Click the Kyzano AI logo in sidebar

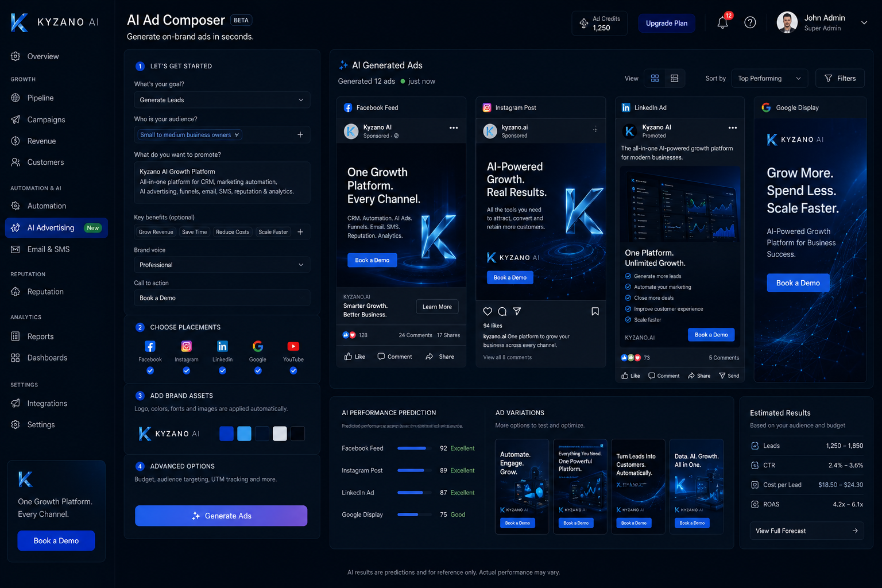55,22
